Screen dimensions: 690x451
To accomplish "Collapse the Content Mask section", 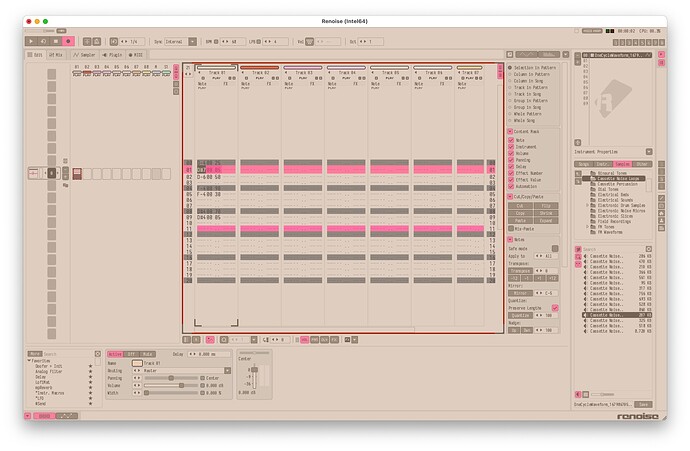I will point(510,132).
